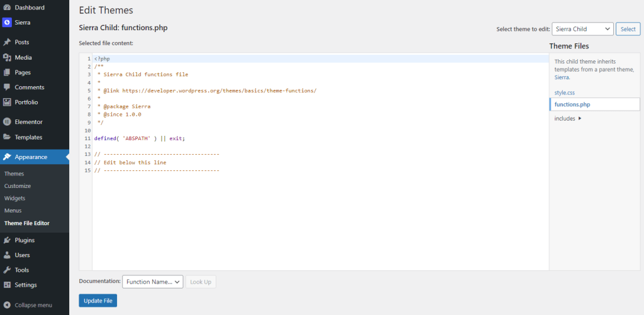Click the Sierra theme logo icon
The image size is (644, 315).
6,23
